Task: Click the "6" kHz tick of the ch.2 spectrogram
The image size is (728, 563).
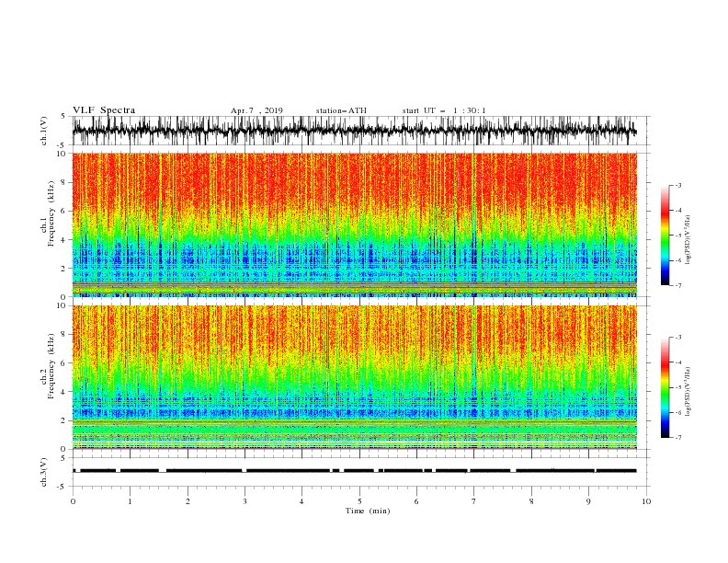Action: 63,362
